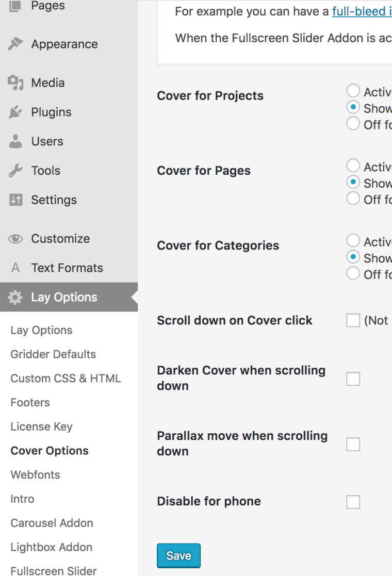Open the Gridder Defaults submenu item
The height and width of the screenshot is (576, 392).
tap(53, 354)
